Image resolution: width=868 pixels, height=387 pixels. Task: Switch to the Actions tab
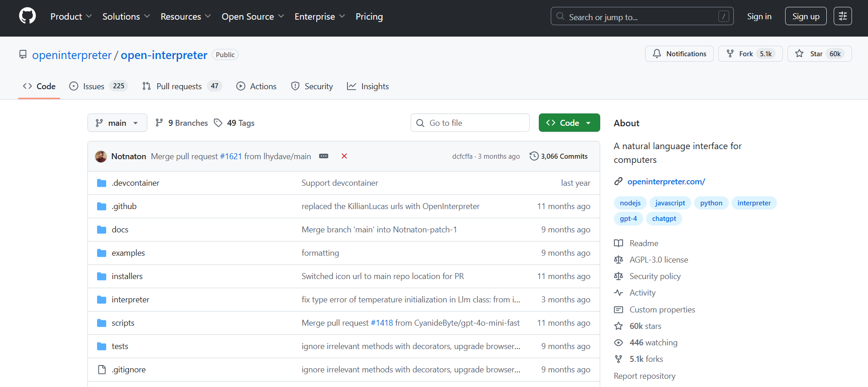256,86
